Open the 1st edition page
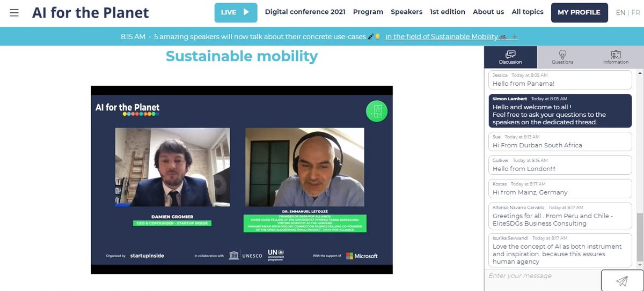 [x=448, y=12]
